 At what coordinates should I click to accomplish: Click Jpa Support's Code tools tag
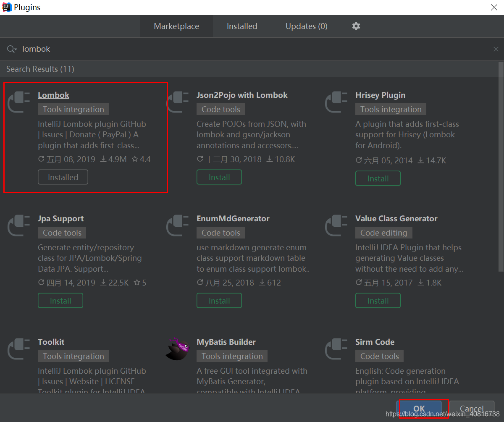[x=62, y=233]
